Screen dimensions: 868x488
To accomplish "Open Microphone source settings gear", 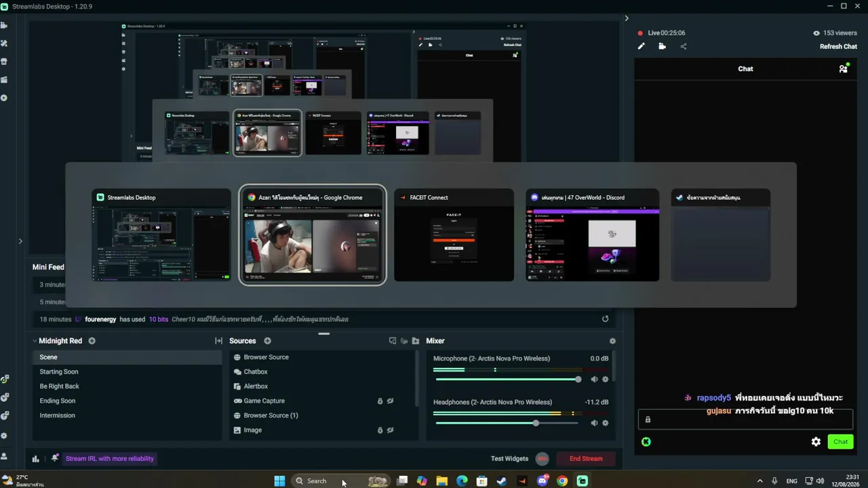I will tap(606, 380).
